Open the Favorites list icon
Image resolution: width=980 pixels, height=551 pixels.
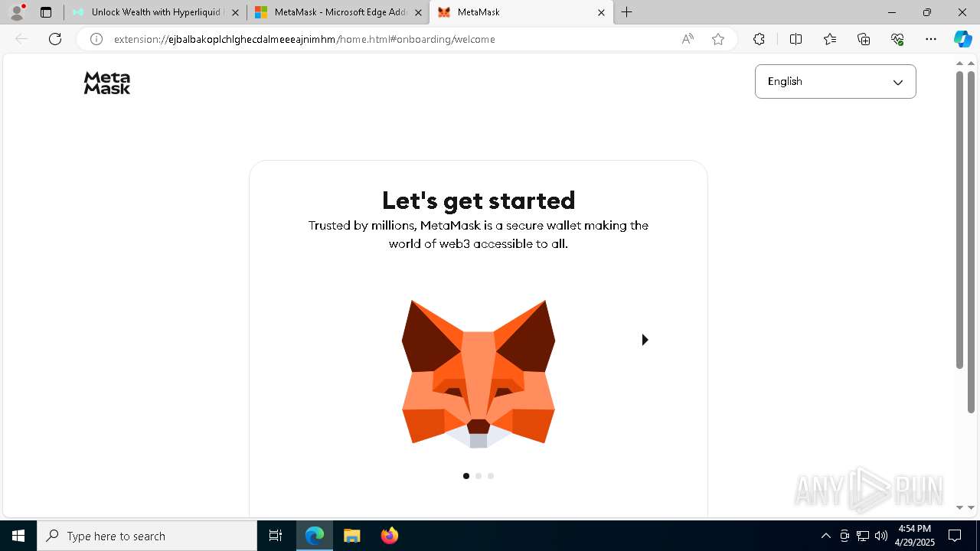(830, 39)
